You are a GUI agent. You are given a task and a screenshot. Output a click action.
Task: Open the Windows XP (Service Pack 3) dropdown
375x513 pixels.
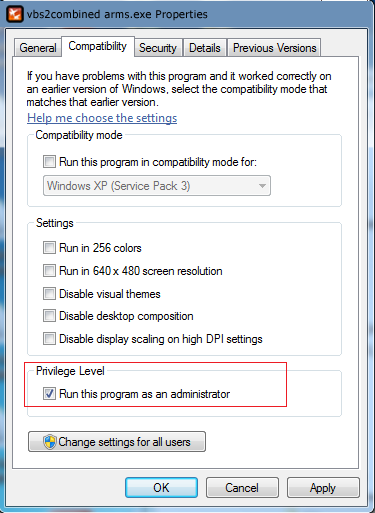coord(157,186)
